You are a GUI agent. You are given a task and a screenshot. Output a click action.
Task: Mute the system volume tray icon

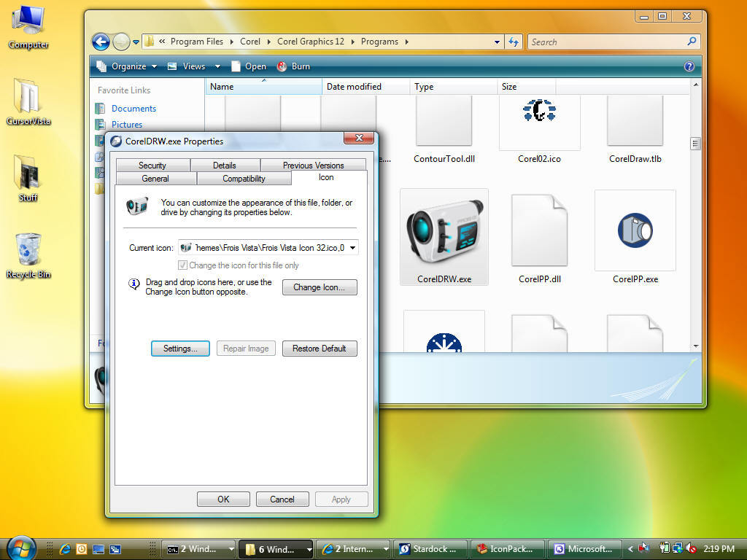tap(691, 548)
